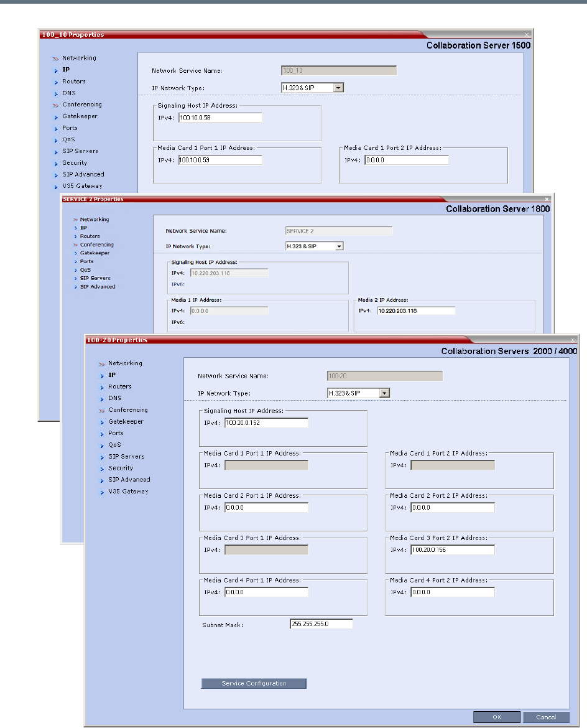Open Ports in 100_10 Properties sidebar
The width and height of the screenshot is (587, 728).
[x=70, y=128]
